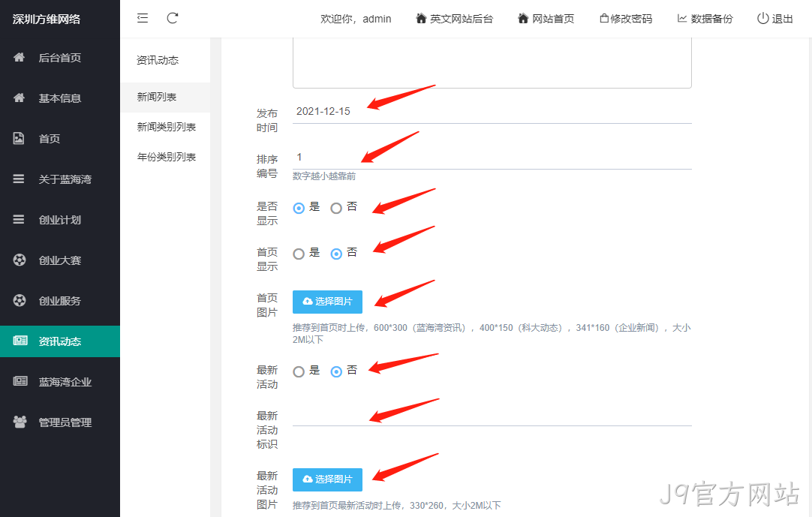This screenshot has width=812, height=517.
Task: Click 数据备份 link
Action: (x=705, y=19)
